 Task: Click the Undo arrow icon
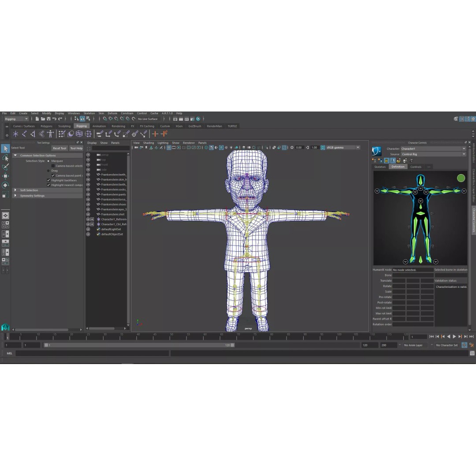click(54, 119)
